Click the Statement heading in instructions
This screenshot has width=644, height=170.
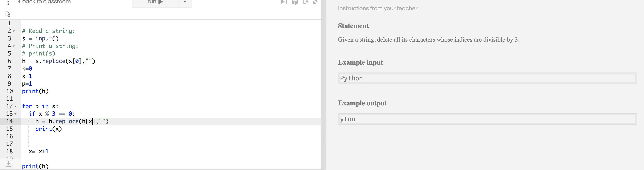[353, 26]
